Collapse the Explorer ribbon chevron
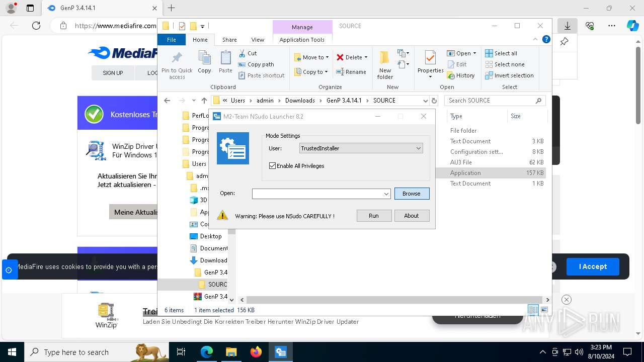644x362 pixels. (x=535, y=39)
